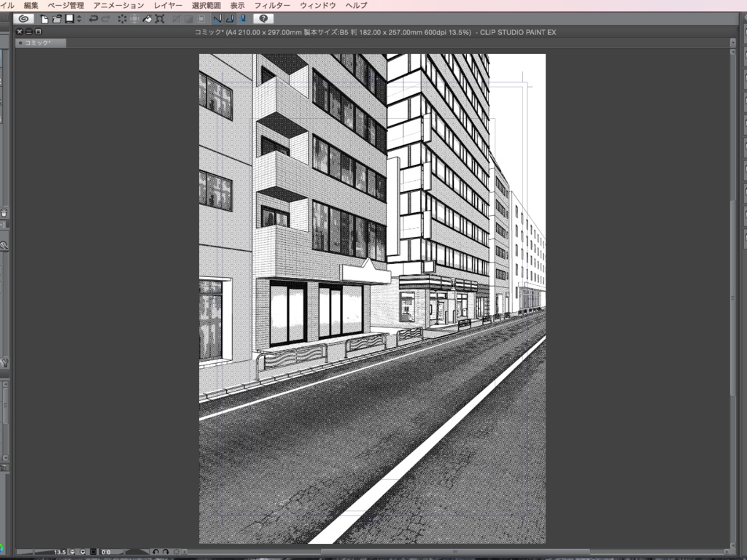Click the open file folder icon
The width and height of the screenshot is (747, 560).
[57, 19]
